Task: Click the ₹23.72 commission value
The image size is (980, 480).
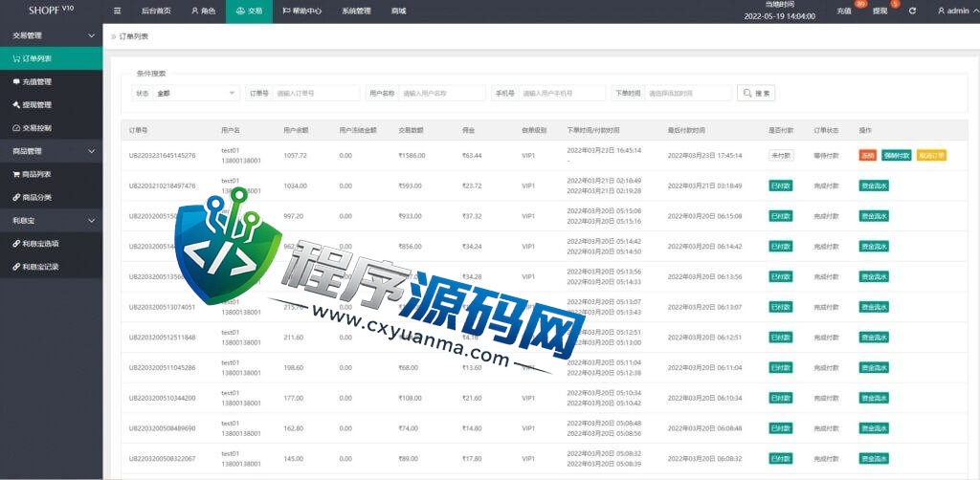Action: (472, 185)
